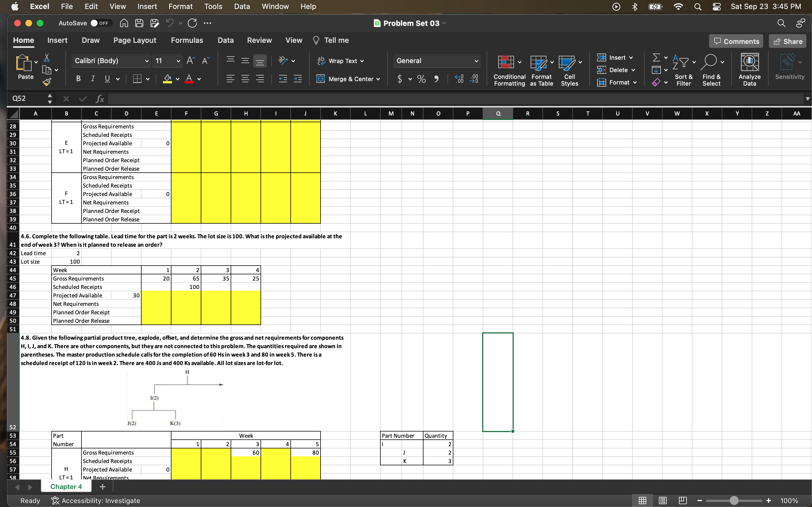The width and height of the screenshot is (812, 507).
Task: Open the Tools menu in menu bar
Action: click(213, 6)
